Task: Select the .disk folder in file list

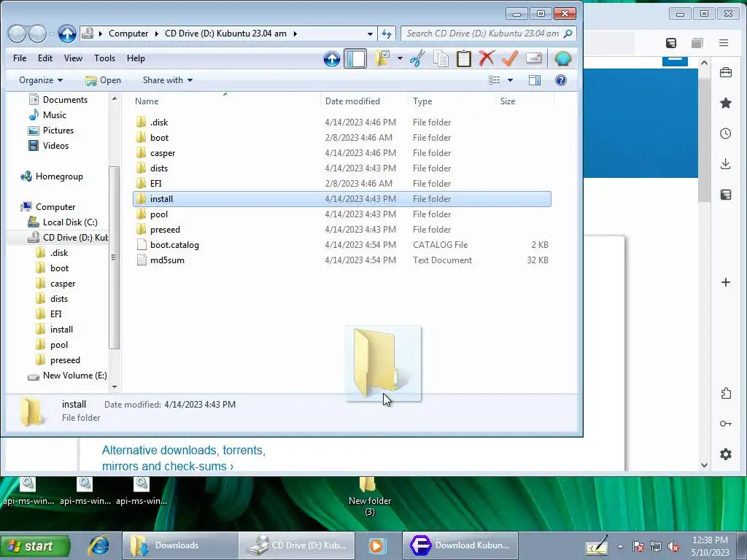Action: pyautogui.click(x=342, y=122)
